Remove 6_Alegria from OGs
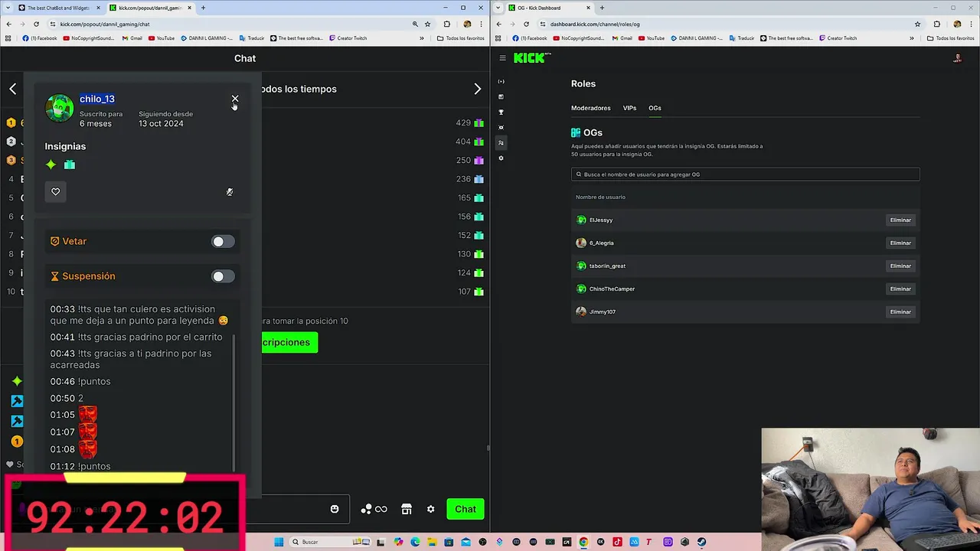Image resolution: width=980 pixels, height=551 pixels. (900, 243)
